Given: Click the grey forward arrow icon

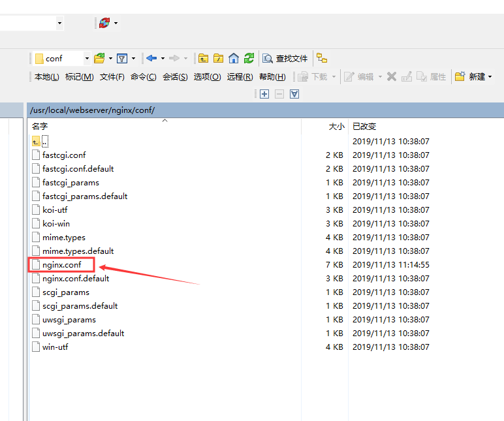Looking at the screenshot, I should [174, 58].
